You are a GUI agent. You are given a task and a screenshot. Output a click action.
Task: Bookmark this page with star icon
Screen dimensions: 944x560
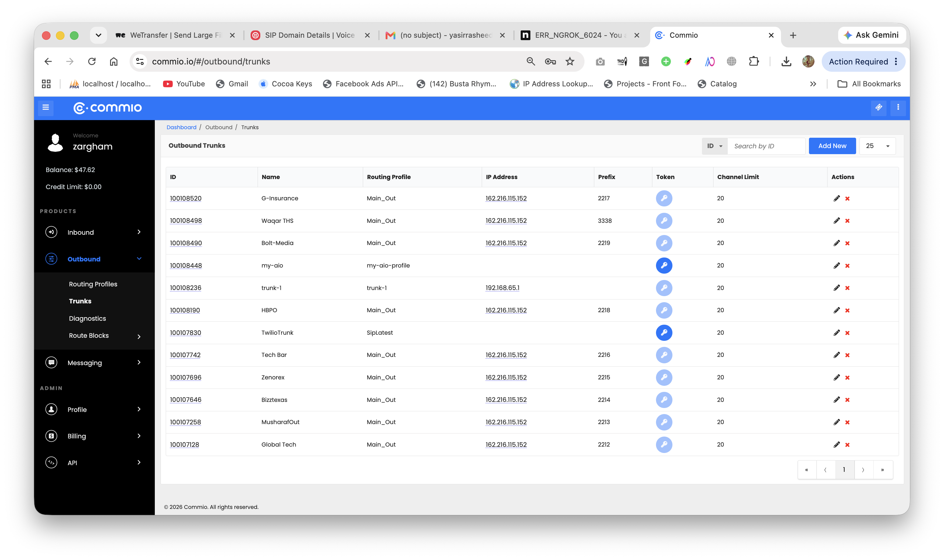[570, 61]
